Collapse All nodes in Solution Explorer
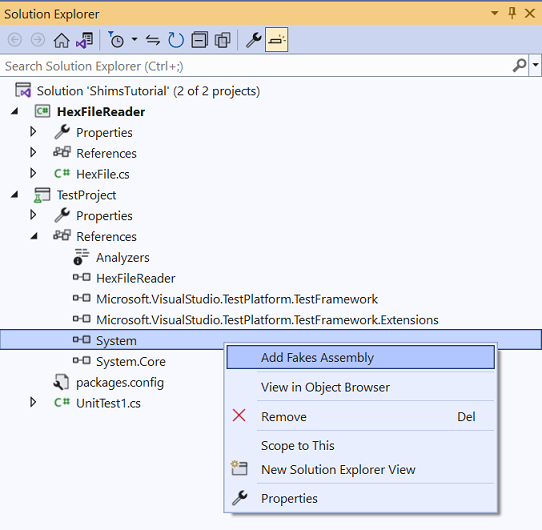Viewport: 542px width, 530px height. [200, 40]
